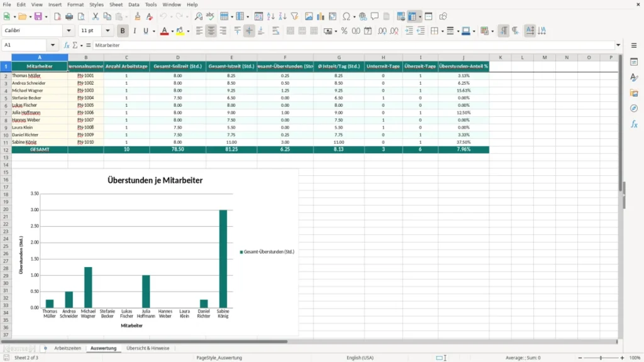The image size is (644, 362).
Task: Open the Data menu
Action: [x=134, y=4]
